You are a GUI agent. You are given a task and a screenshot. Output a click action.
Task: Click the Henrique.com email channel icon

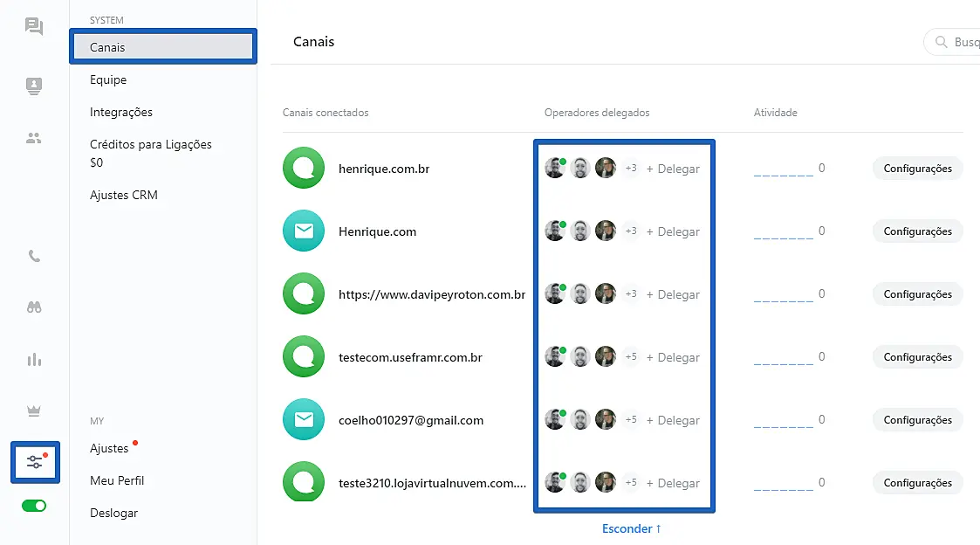click(304, 231)
